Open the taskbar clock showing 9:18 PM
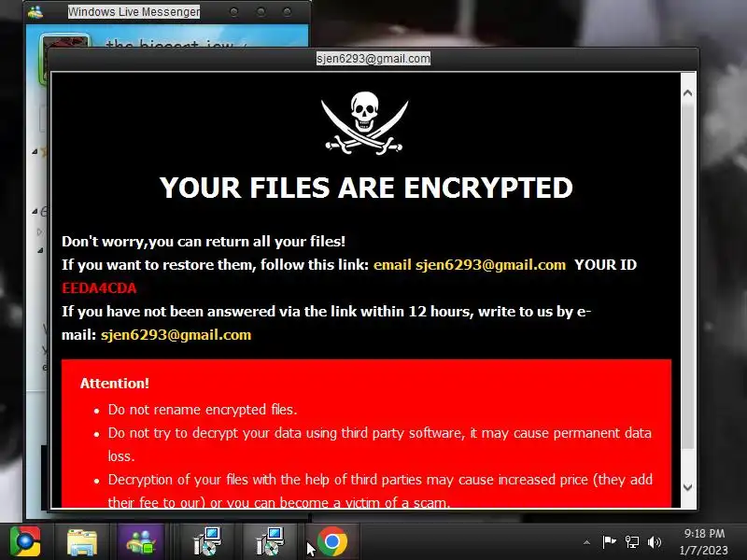This screenshot has width=747, height=560. tap(704, 542)
